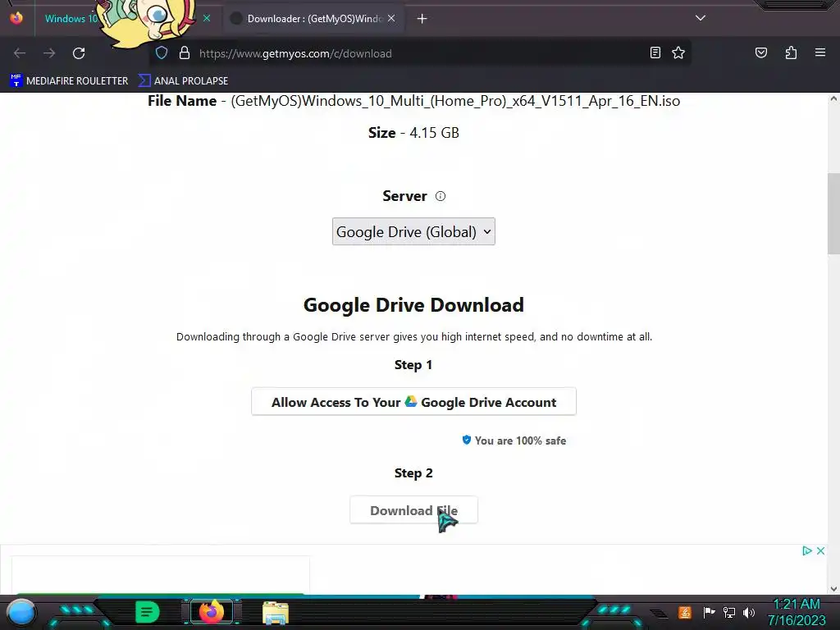The width and height of the screenshot is (840, 630).
Task: Expand the list all tabs chevron
Action: [x=701, y=18]
